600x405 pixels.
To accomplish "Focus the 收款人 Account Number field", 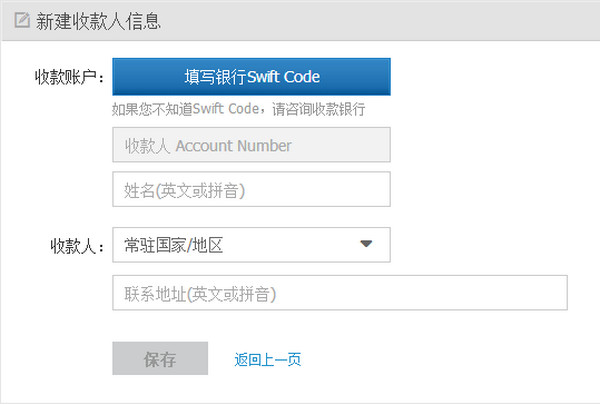I will point(251,145).
